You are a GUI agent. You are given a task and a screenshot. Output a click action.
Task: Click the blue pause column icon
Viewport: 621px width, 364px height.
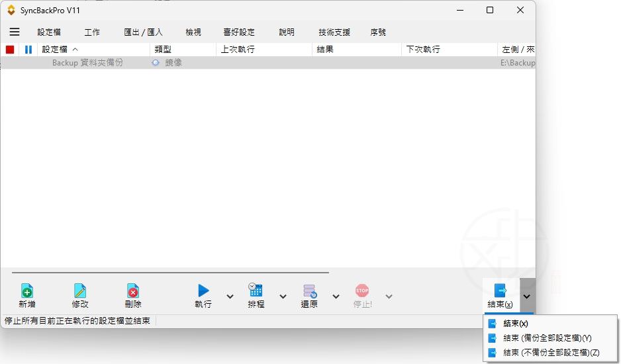(28, 50)
